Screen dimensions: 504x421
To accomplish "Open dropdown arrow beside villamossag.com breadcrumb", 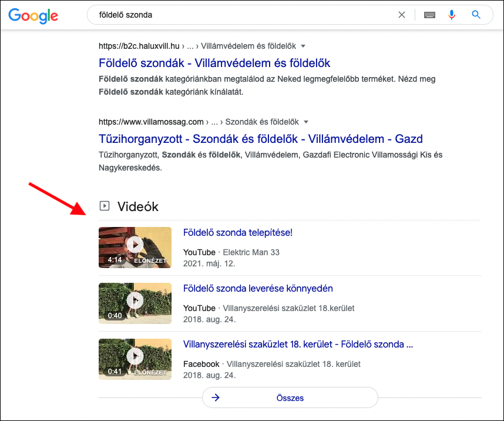I will (306, 122).
